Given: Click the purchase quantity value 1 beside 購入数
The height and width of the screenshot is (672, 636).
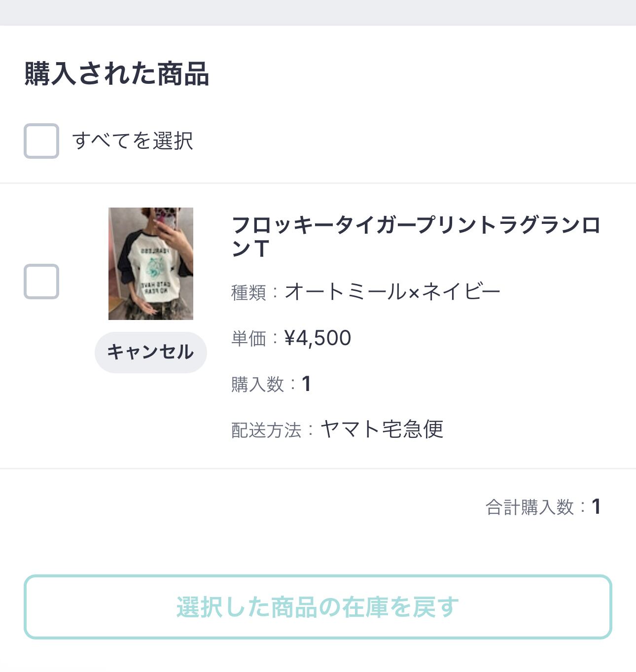Looking at the screenshot, I should 306,384.
